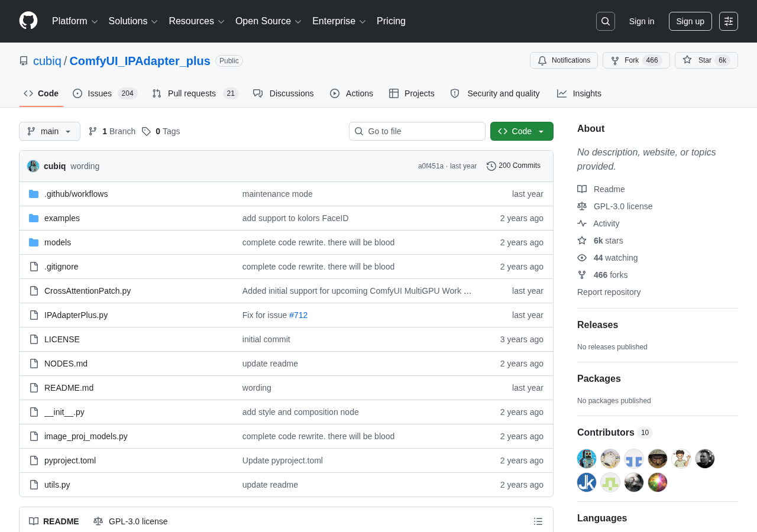757x532 pixels.
Task: Open the green Code dropdown button
Action: point(522,131)
